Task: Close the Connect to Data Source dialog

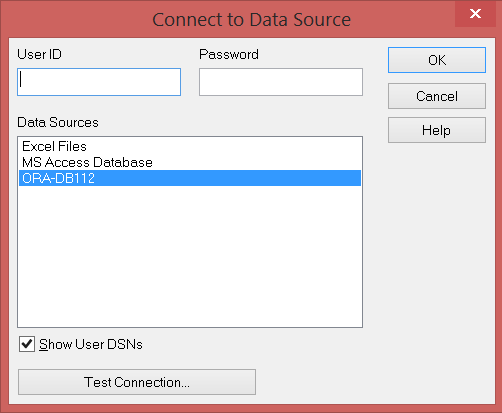Action: (475, 14)
